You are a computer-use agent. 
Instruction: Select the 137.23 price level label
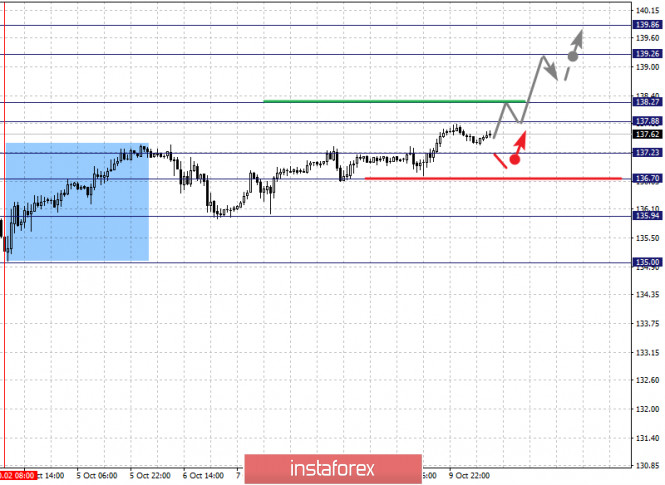647,153
